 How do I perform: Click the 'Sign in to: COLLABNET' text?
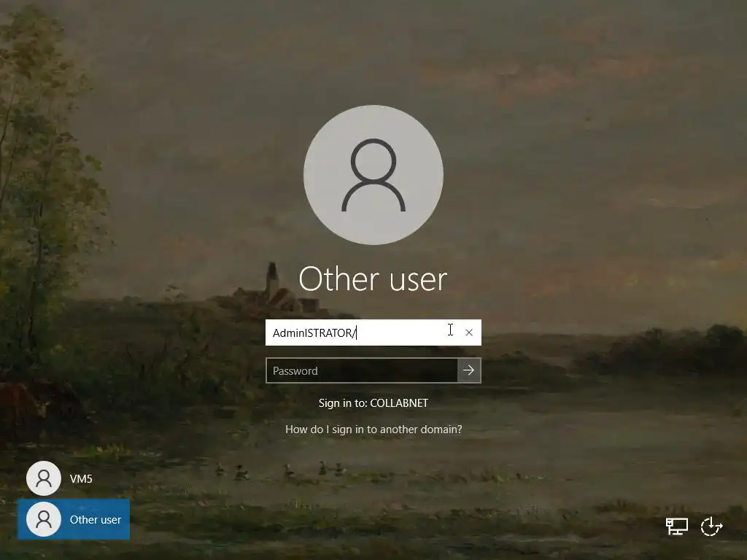click(373, 402)
